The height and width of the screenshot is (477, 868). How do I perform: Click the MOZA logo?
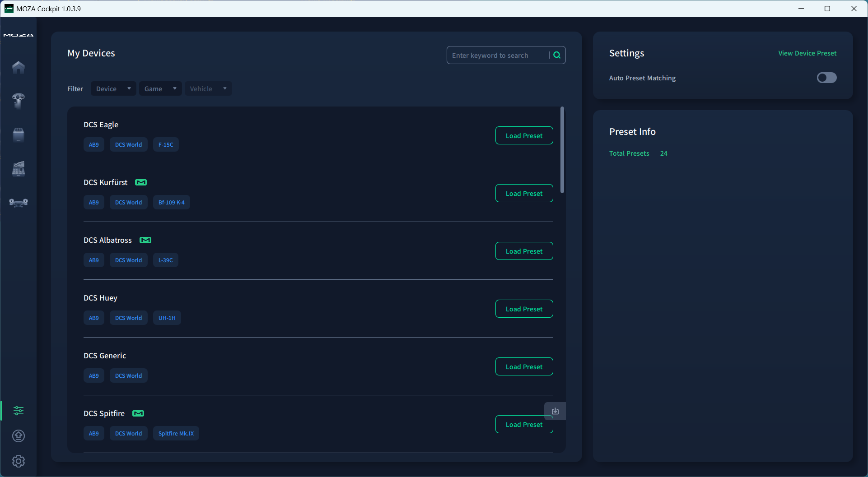(19, 35)
